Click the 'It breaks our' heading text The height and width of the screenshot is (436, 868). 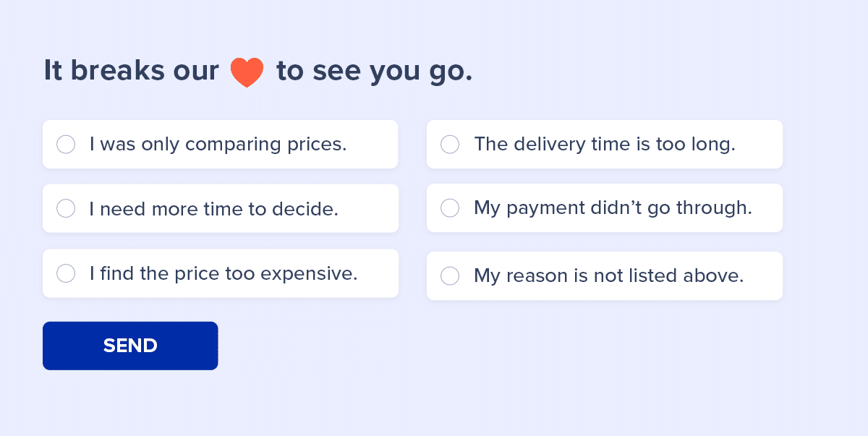point(131,71)
